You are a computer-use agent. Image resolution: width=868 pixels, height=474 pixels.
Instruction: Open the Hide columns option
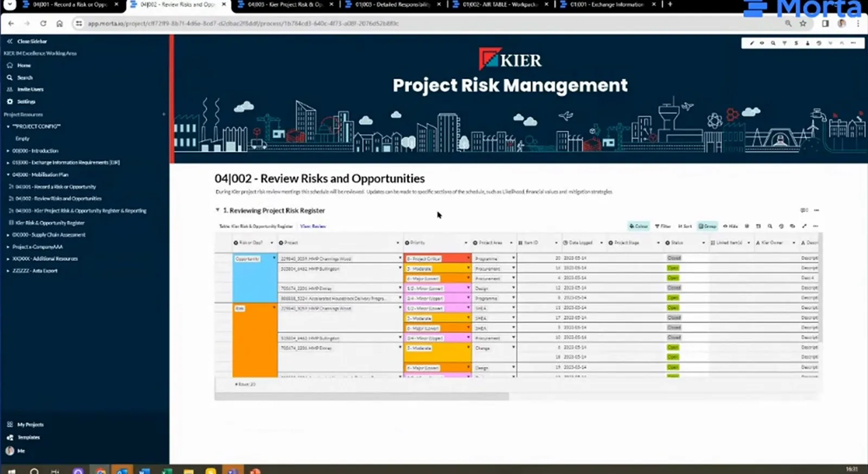(730, 226)
